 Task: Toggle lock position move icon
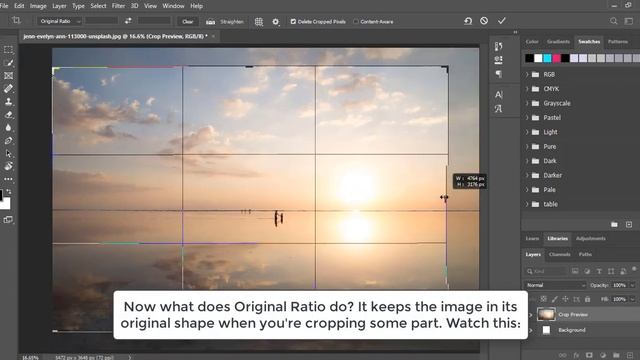[565, 299]
